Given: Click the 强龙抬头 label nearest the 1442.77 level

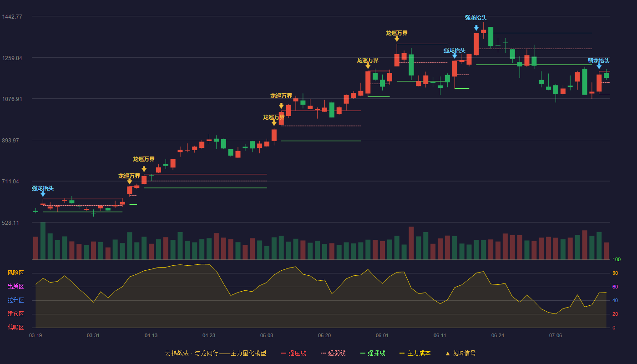Looking at the screenshot, I should click(476, 18).
